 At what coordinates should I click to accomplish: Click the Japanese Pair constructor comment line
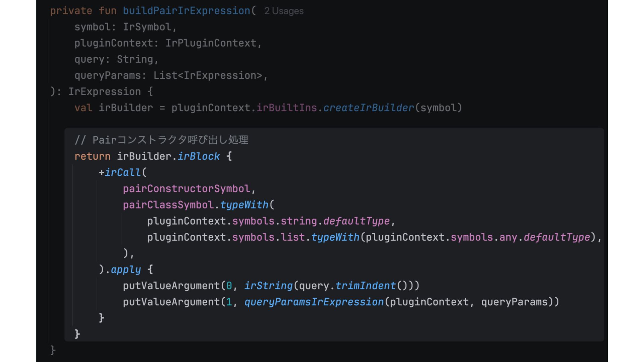coord(162,140)
